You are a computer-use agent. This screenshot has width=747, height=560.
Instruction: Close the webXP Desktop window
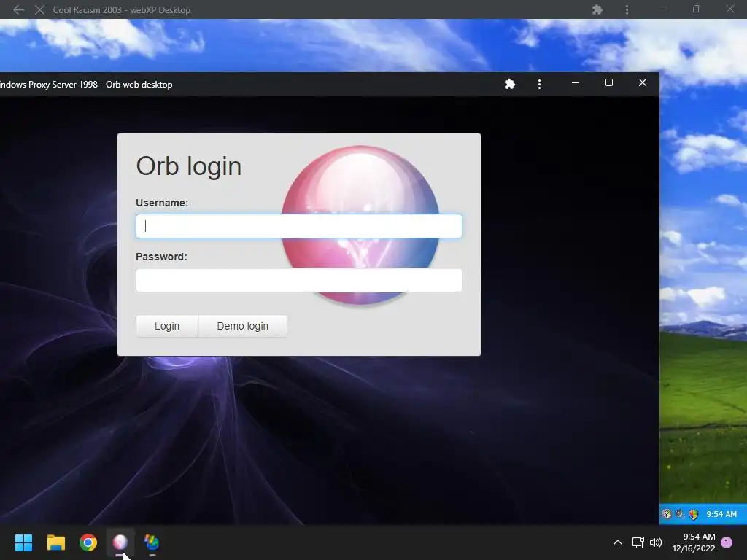(x=730, y=9)
